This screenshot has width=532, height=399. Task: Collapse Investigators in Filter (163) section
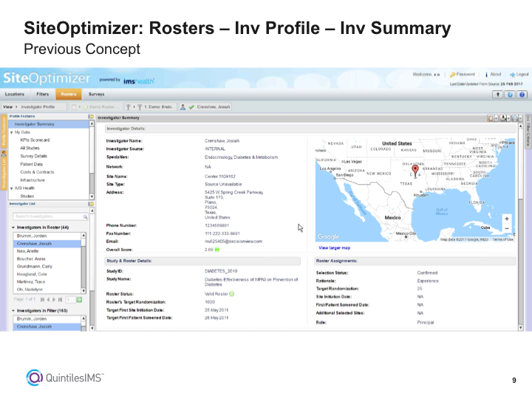[x=13, y=311]
